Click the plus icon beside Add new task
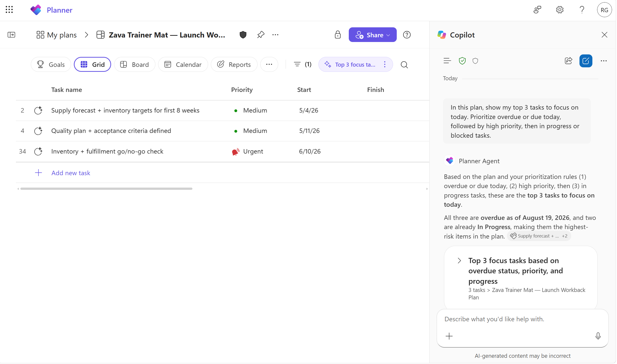 tap(38, 173)
